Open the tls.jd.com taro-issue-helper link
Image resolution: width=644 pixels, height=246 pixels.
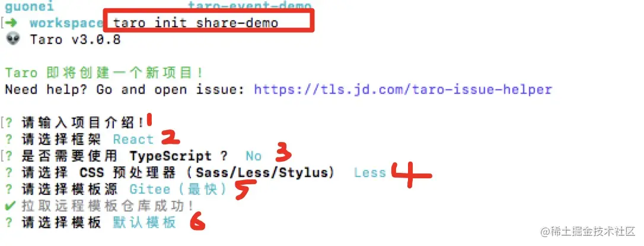(403, 89)
